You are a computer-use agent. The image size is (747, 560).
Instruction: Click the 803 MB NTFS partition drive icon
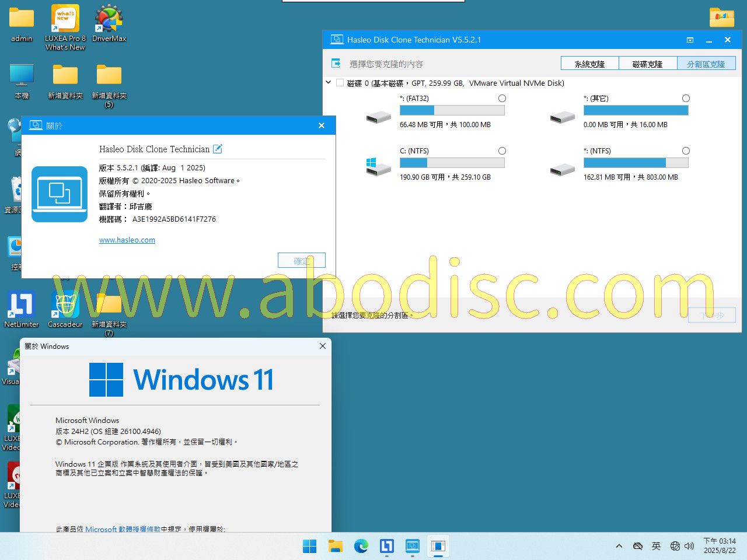pyautogui.click(x=563, y=170)
